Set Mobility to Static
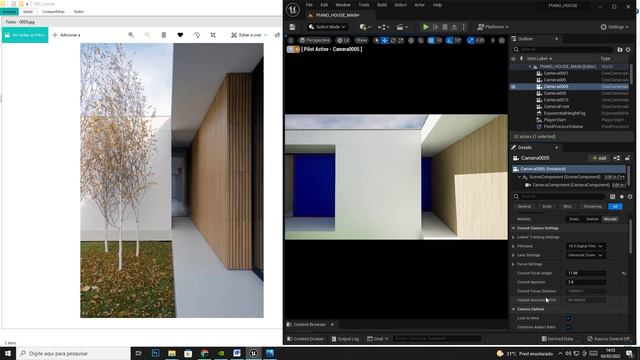This screenshot has height=360, width=640. [574, 219]
